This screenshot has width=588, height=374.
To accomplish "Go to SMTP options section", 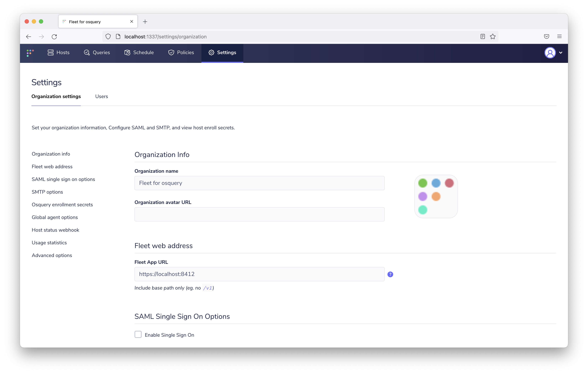I will (47, 192).
